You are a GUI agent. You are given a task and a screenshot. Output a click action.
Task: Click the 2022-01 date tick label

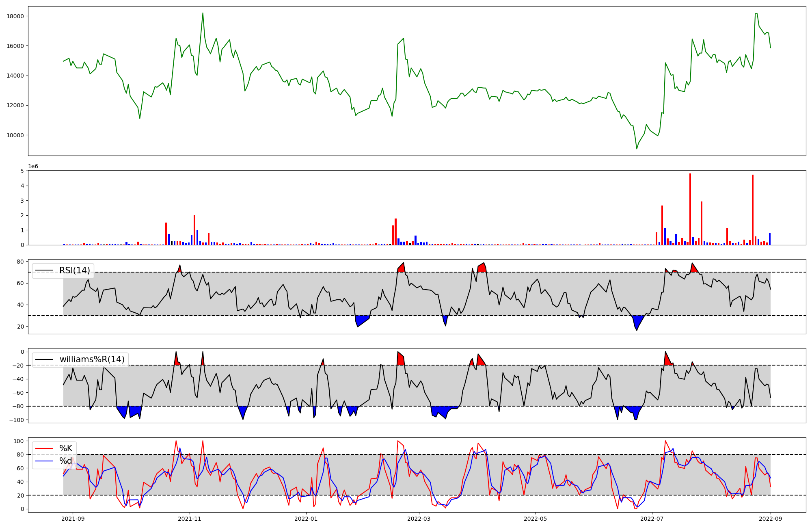tap(306, 519)
